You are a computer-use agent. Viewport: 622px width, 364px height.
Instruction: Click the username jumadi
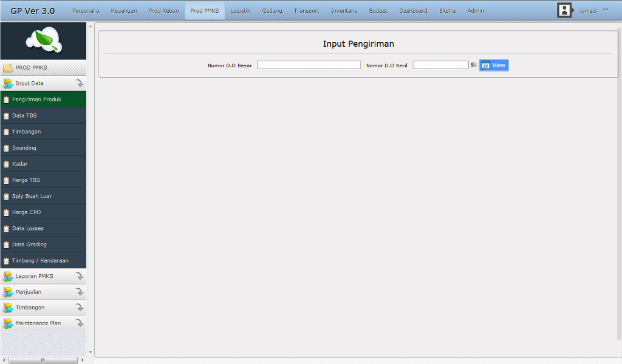(x=588, y=11)
